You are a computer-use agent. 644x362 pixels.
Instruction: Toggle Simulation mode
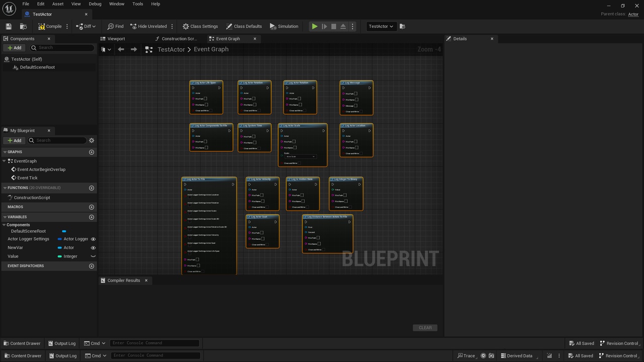click(284, 26)
